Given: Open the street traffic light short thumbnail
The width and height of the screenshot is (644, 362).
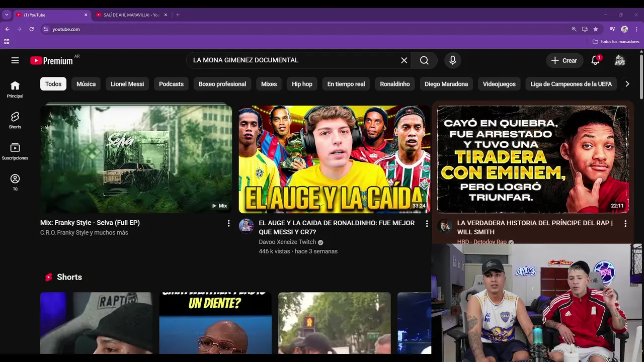Looking at the screenshot, I should click(x=335, y=323).
